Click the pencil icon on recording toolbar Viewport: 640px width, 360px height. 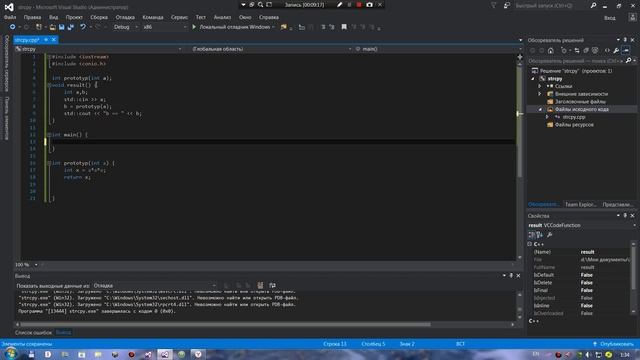click(340, 5)
